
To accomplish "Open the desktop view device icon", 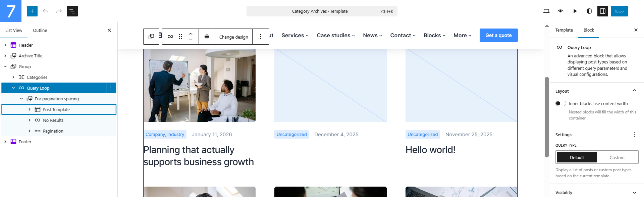I will click(546, 11).
